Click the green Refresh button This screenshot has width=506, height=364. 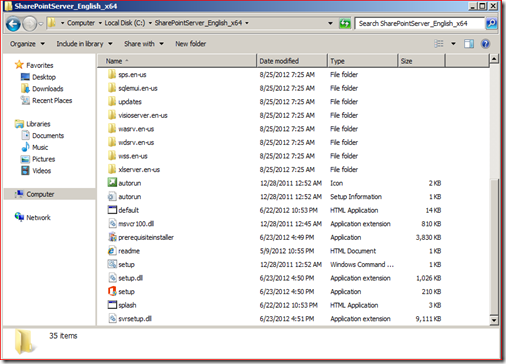[345, 23]
